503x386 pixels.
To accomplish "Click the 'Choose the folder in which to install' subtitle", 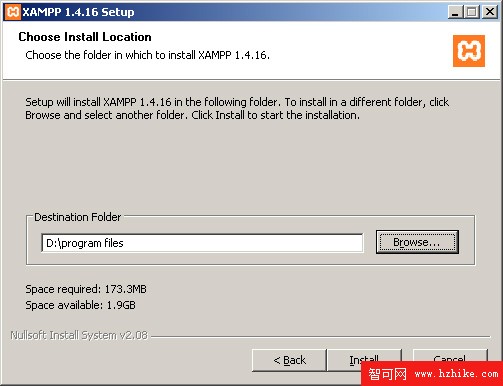I will coord(147,55).
